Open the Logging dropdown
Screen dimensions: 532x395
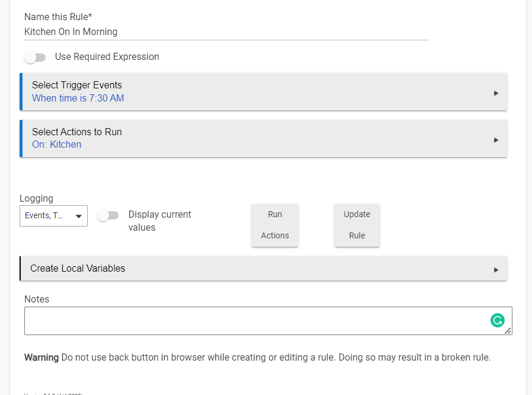(x=53, y=216)
